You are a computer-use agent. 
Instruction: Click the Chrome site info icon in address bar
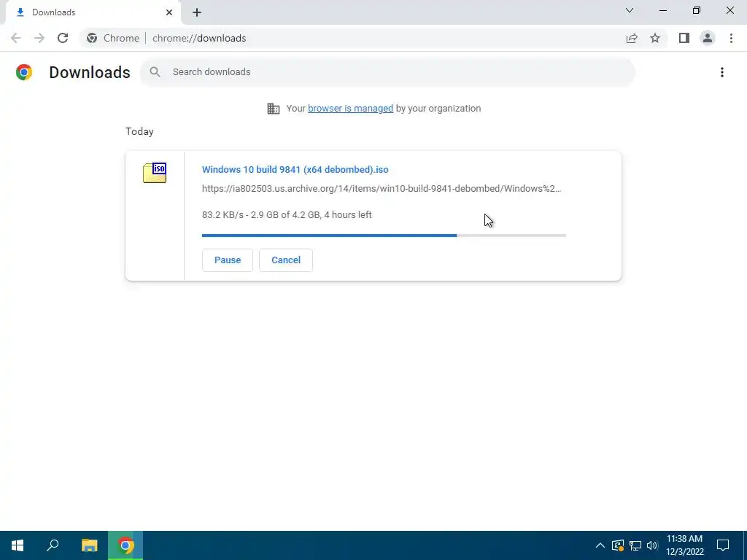click(92, 38)
